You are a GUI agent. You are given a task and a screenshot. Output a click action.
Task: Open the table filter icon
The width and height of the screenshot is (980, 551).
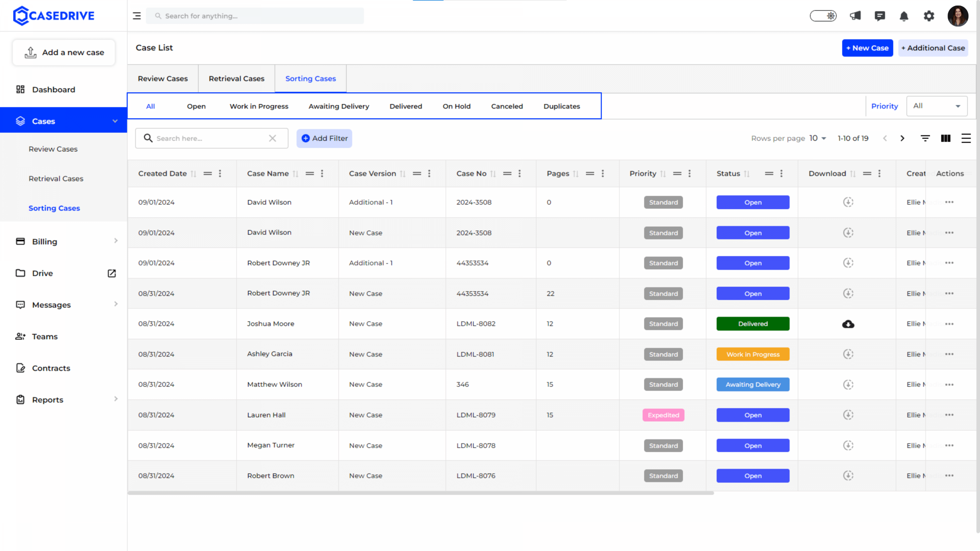[x=925, y=138]
